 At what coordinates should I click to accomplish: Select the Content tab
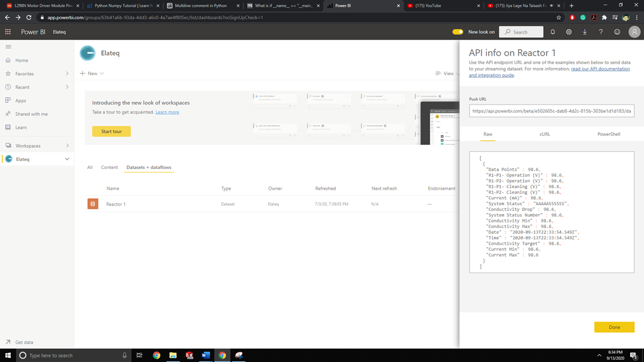(109, 167)
